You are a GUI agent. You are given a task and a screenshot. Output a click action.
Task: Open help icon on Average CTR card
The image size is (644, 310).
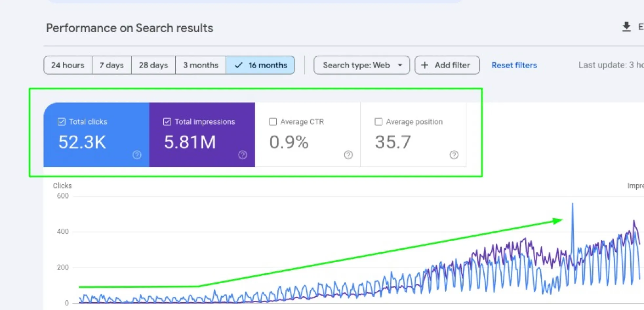[348, 155]
